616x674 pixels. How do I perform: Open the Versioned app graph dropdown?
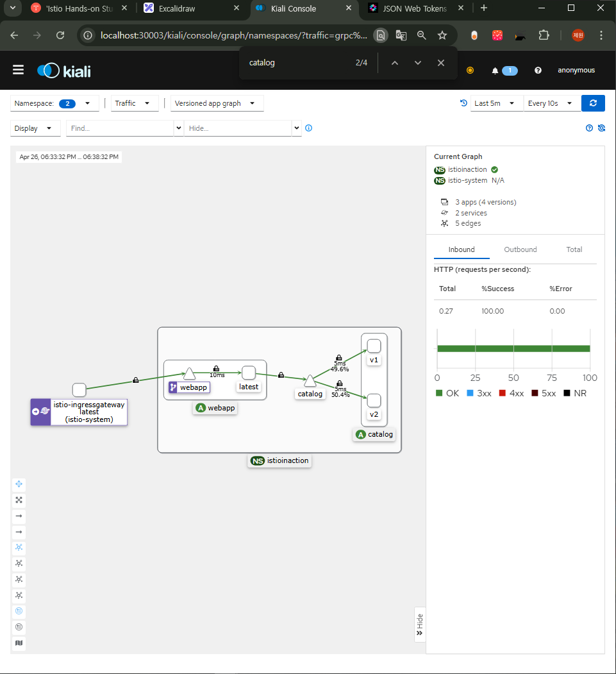pyautogui.click(x=217, y=103)
